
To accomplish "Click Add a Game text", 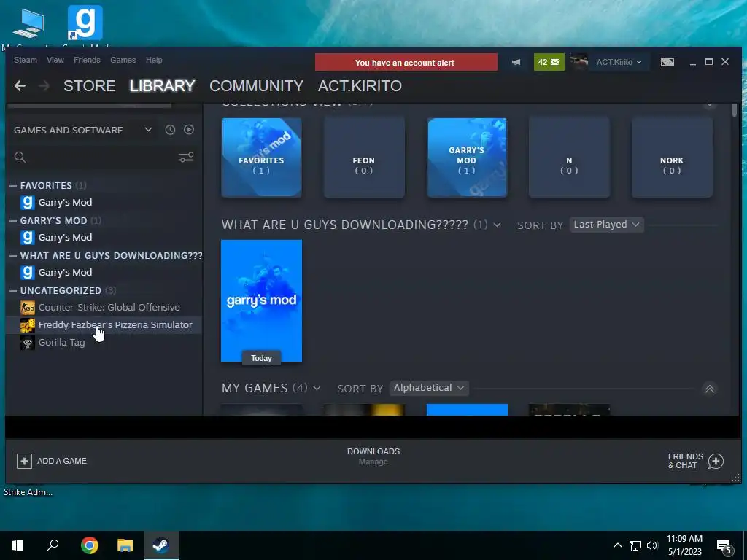I will [62, 461].
